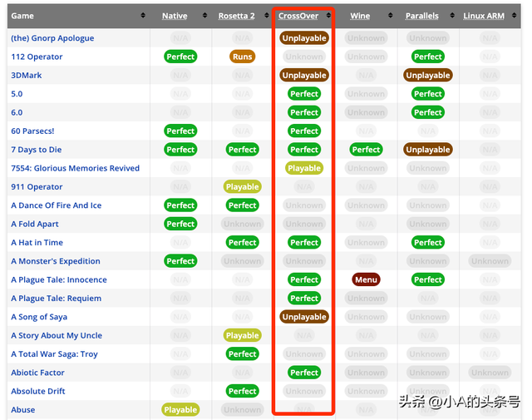This screenshot has width=532, height=420.
Task: Click Linux ARM Unknown for A Monster's Expedition
Action: click(490, 261)
